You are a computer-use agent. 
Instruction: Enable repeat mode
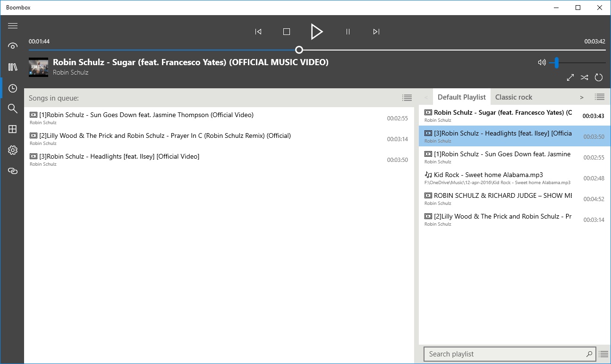tap(598, 77)
